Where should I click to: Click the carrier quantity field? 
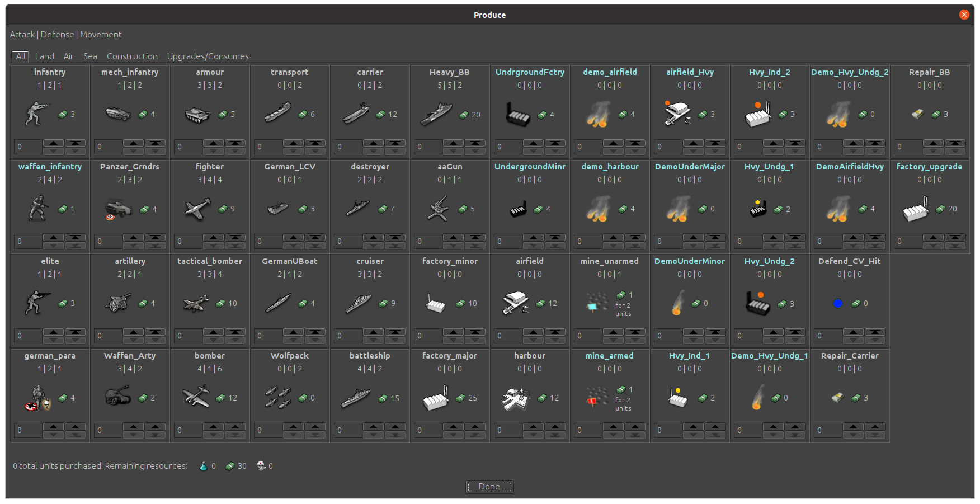coord(347,147)
